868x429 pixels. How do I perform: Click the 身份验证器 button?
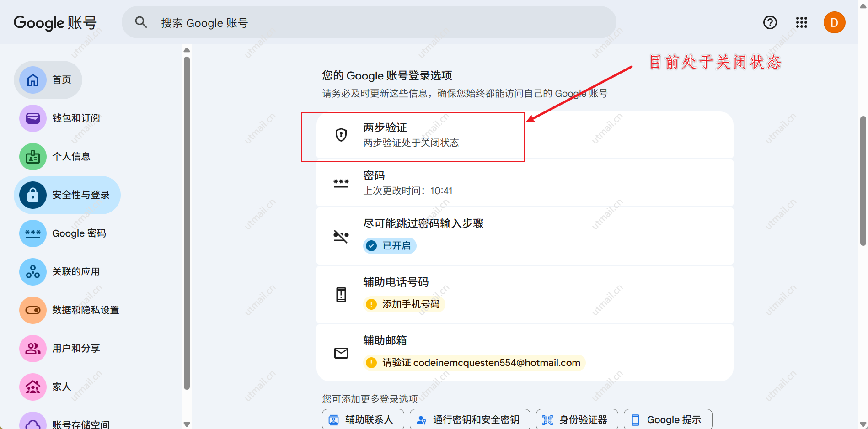pos(577,420)
